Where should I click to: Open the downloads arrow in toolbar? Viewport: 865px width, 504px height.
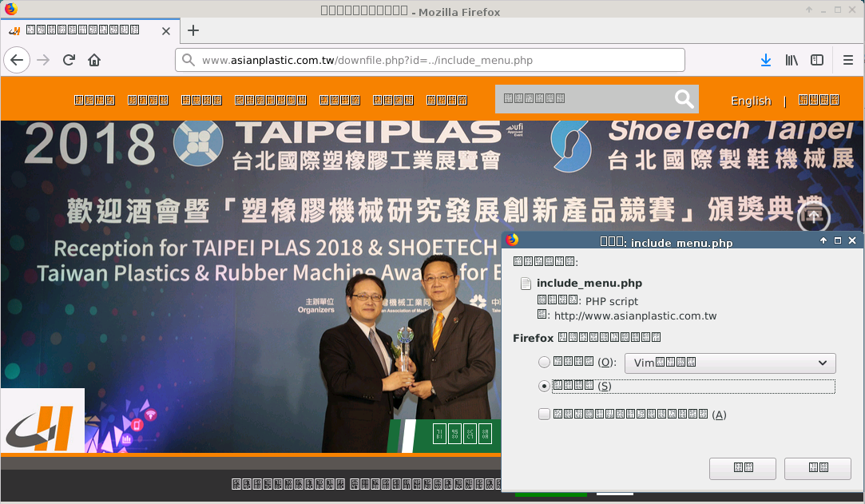[766, 60]
